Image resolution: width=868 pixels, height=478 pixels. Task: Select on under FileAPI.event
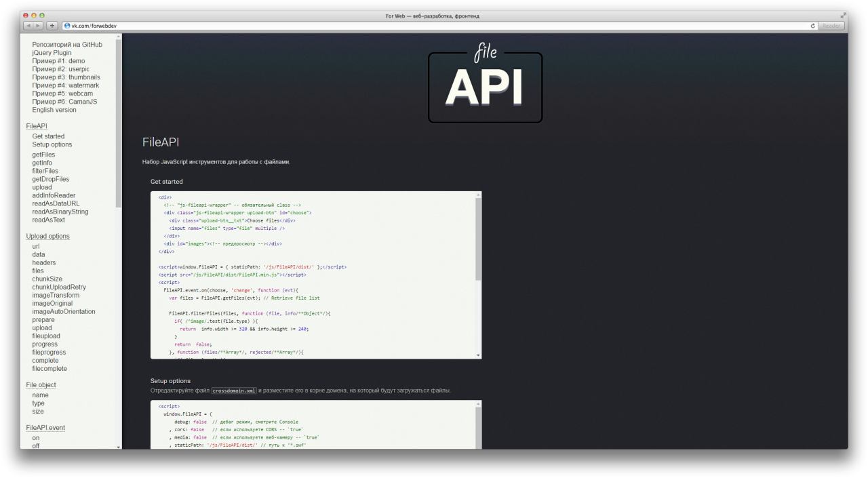click(36, 437)
